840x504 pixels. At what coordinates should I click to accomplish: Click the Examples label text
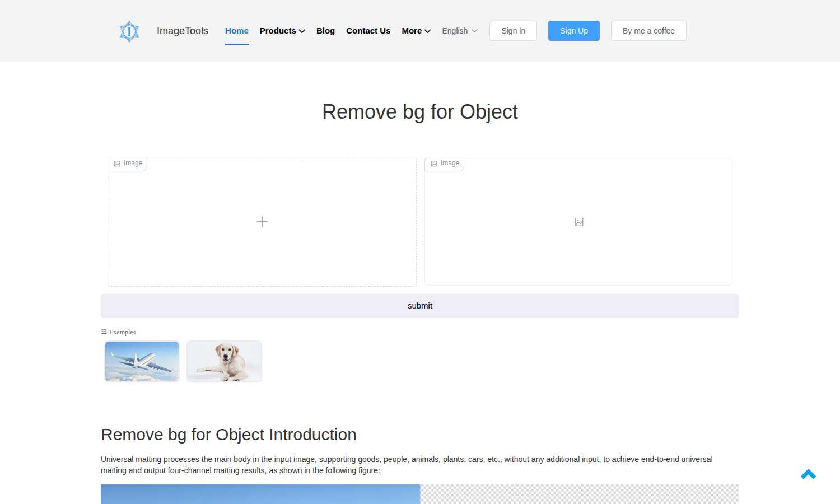click(x=123, y=332)
